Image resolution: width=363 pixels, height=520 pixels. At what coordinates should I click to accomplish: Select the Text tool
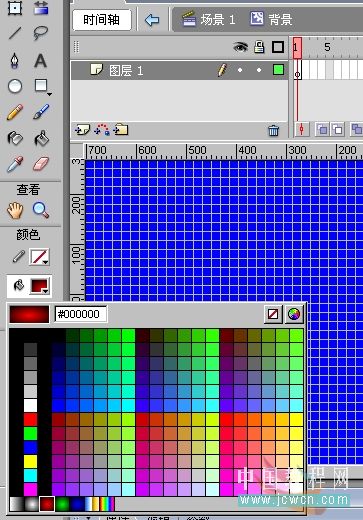point(41,60)
